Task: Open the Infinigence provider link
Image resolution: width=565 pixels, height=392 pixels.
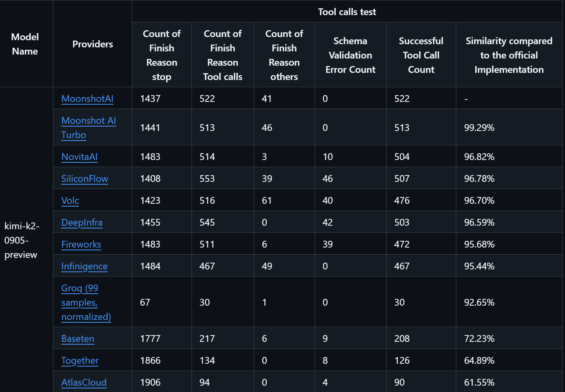Action: coord(84,266)
